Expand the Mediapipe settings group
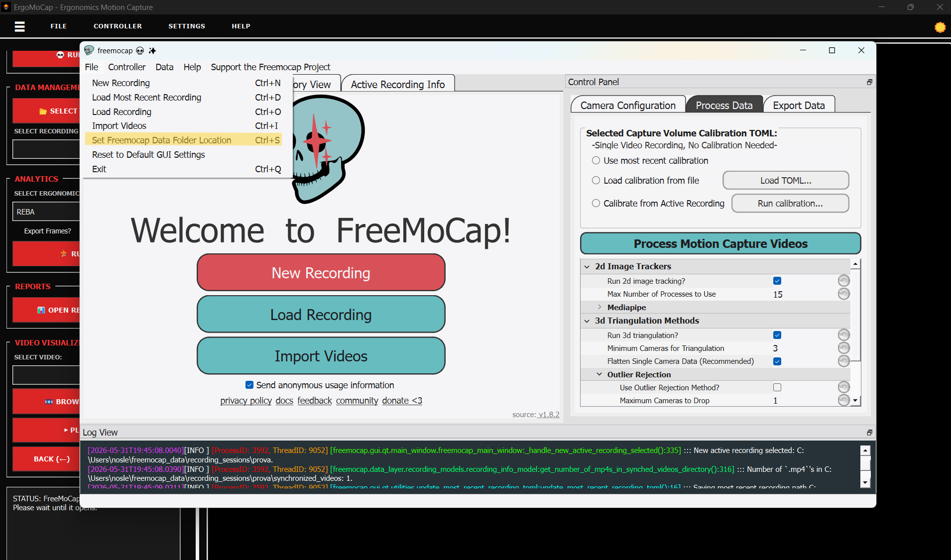 [x=599, y=307]
